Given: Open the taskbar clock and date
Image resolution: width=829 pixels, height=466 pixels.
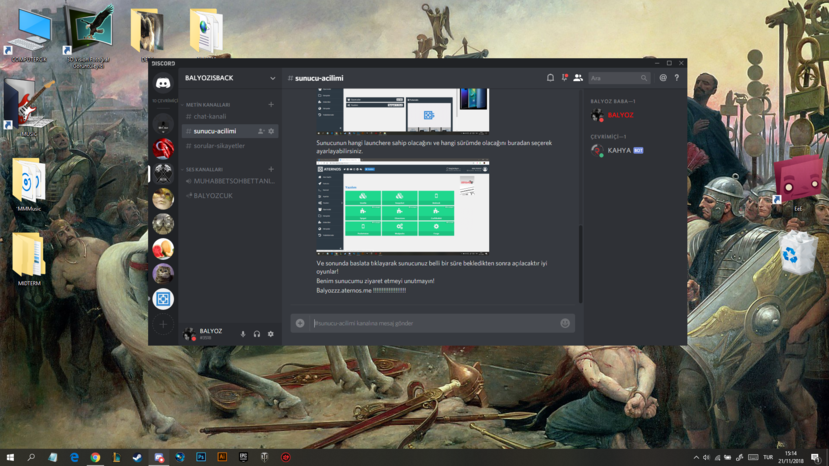Looking at the screenshot, I should coord(790,457).
